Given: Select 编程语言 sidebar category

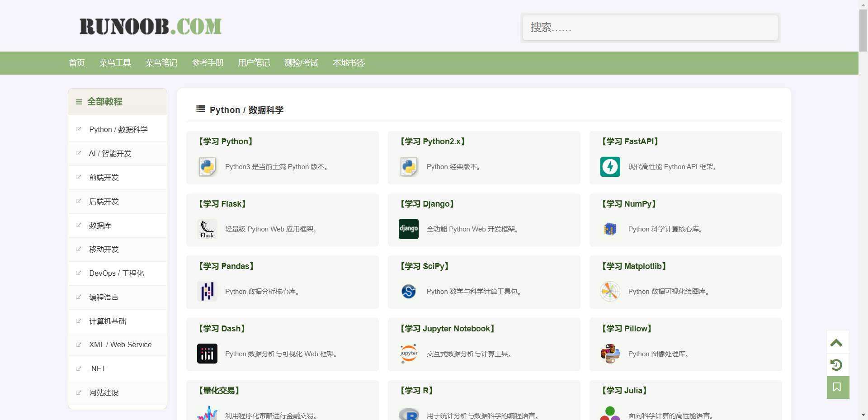Looking at the screenshot, I should (x=104, y=297).
